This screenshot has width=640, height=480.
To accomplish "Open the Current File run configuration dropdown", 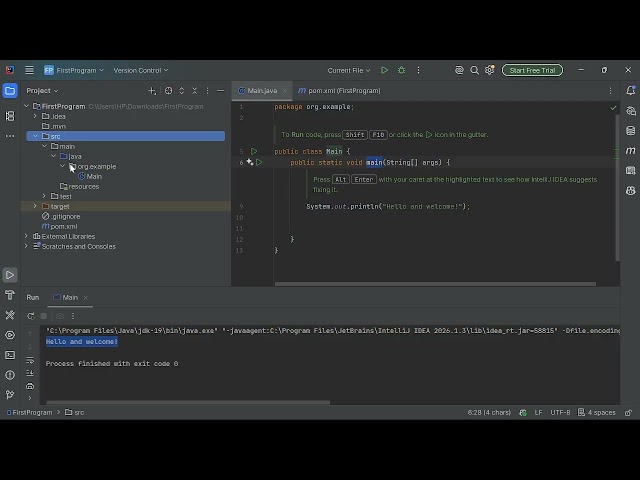I will (x=349, y=70).
